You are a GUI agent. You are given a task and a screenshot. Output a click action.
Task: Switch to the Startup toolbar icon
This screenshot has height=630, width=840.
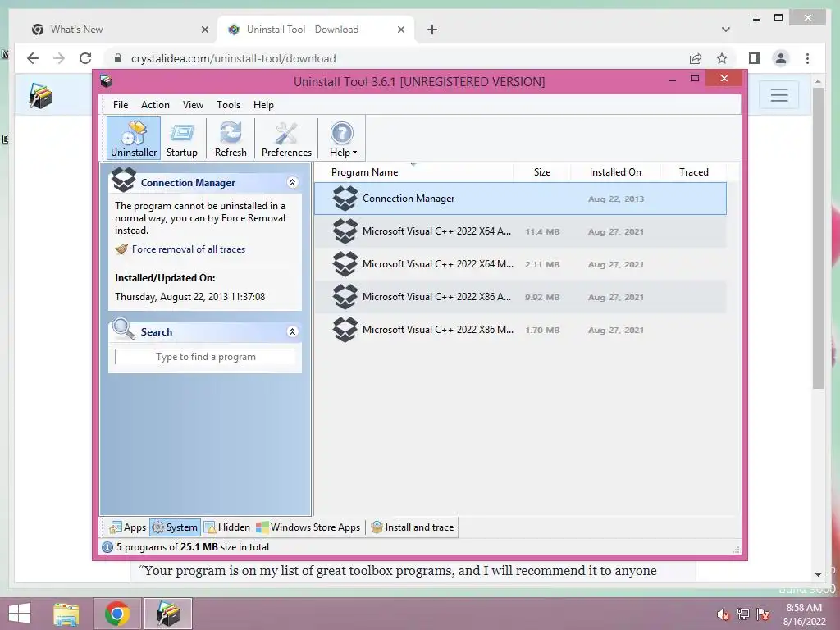[x=182, y=139]
